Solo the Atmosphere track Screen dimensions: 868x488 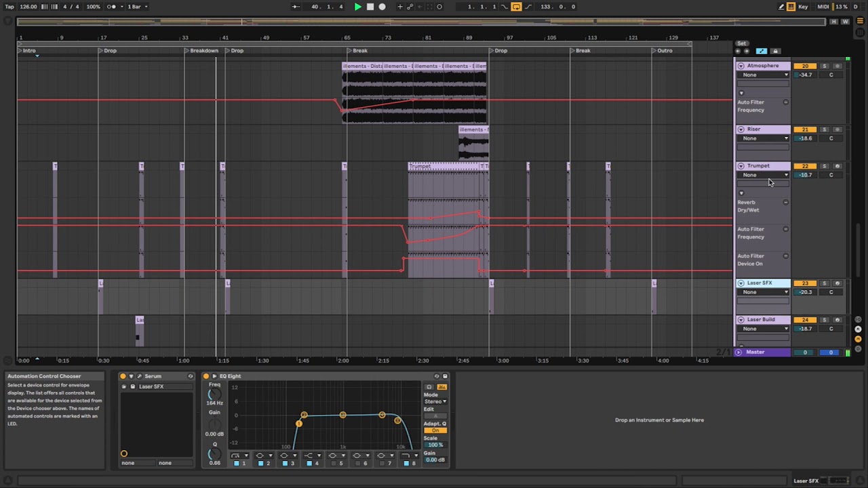click(825, 66)
